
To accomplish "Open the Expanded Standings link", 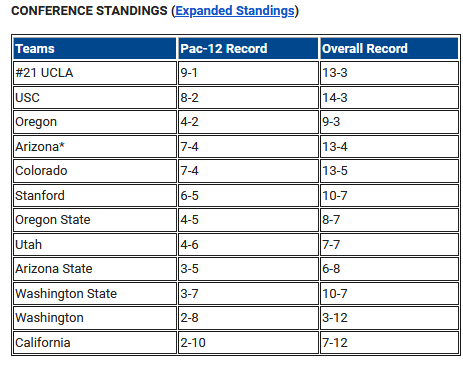I will coord(235,11).
